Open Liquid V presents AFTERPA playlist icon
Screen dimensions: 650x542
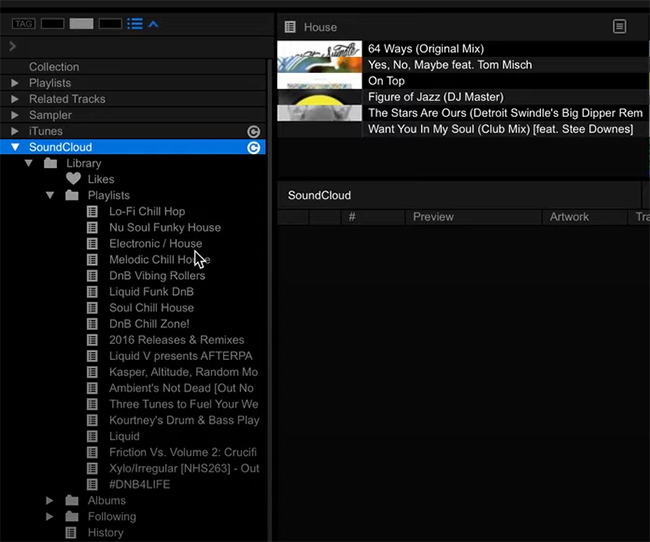(92, 356)
